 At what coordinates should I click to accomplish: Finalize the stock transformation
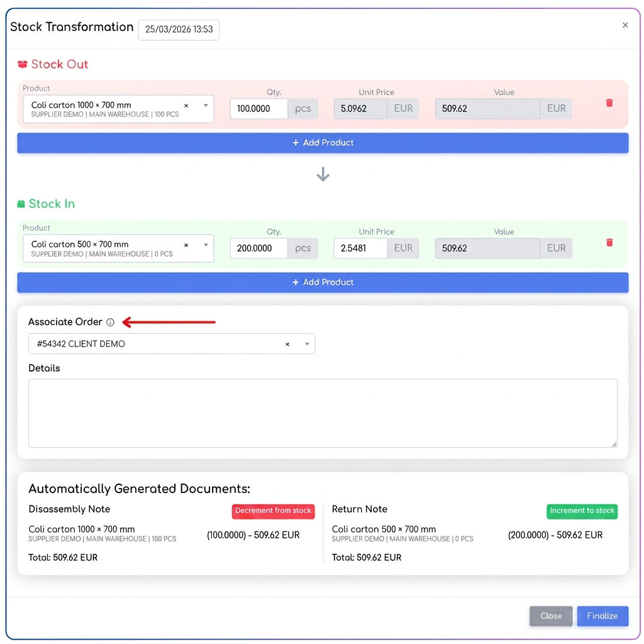click(602, 616)
